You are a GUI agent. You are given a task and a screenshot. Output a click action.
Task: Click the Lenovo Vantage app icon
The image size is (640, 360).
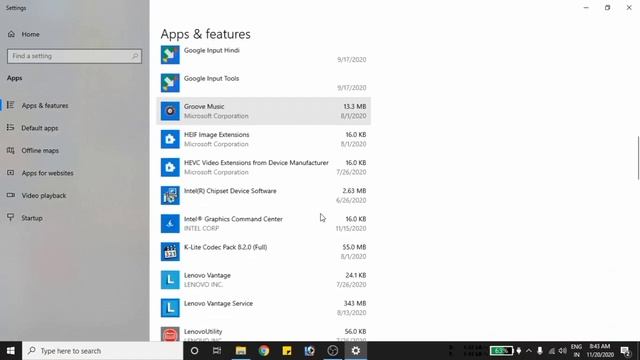[x=170, y=280]
